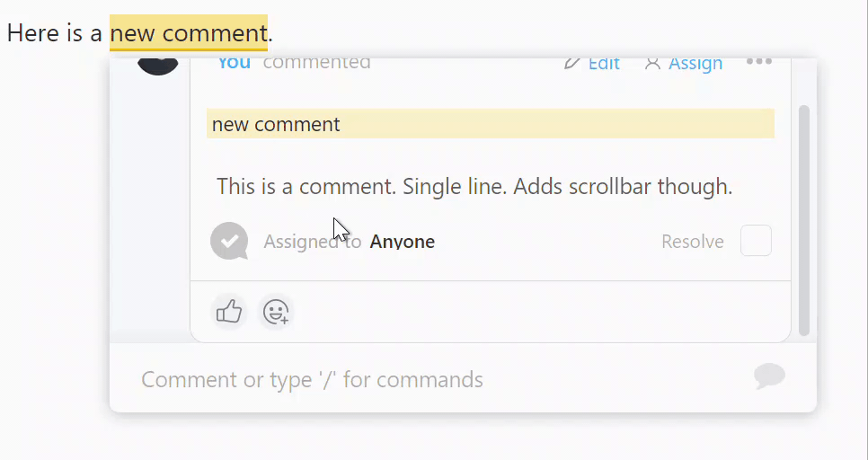Click highlighted 'new comment' text in document
The width and height of the screenshot is (868, 460).
[x=188, y=32]
